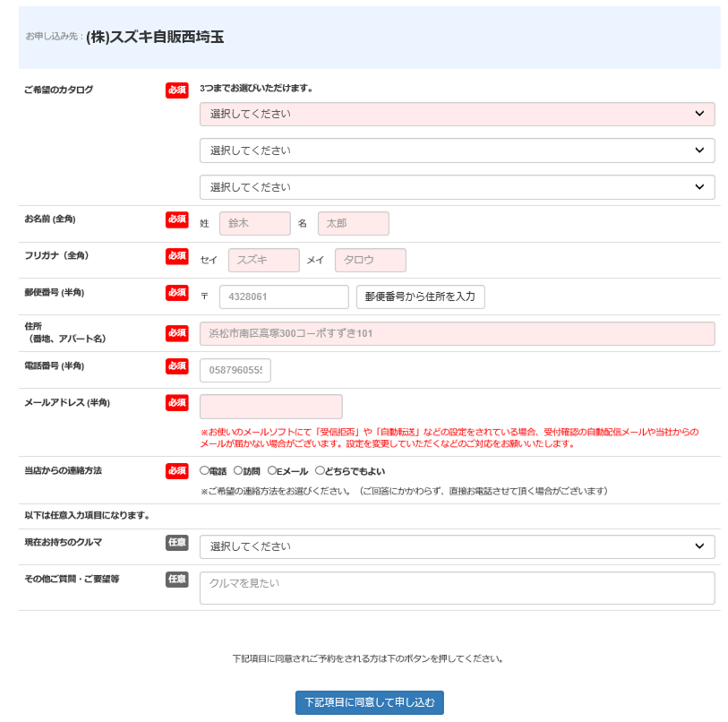Viewport: 728px width, 722px height.
Task: Click the 名 label before the given-name field
Action: [303, 223]
